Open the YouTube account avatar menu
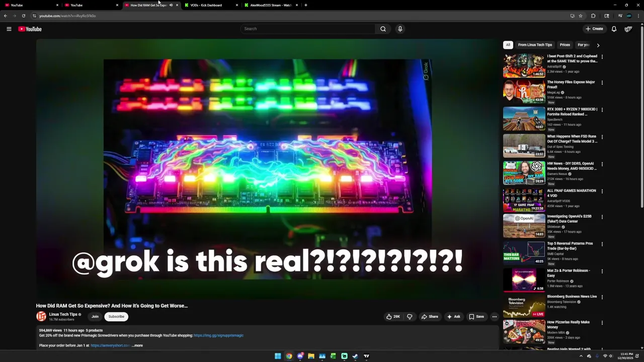Viewport: 644px width, 362px height. tap(628, 29)
